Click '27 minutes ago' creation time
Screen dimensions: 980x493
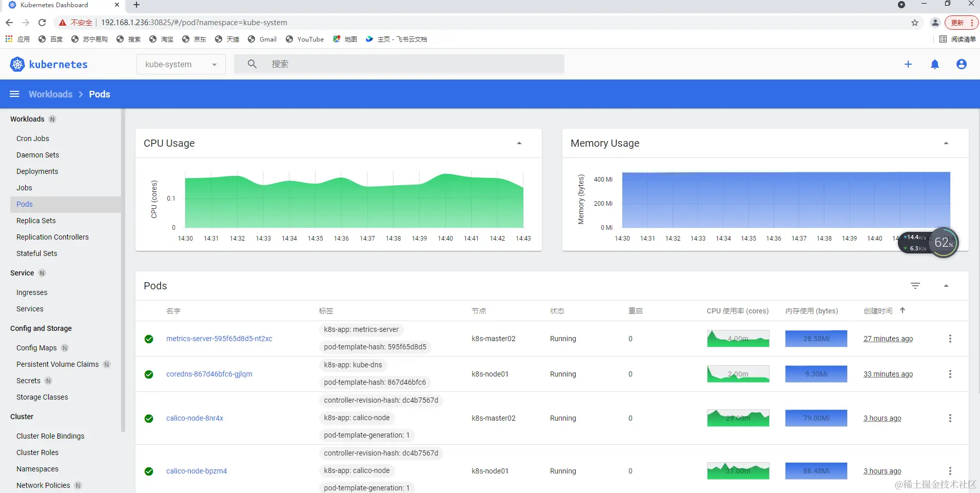(888, 339)
